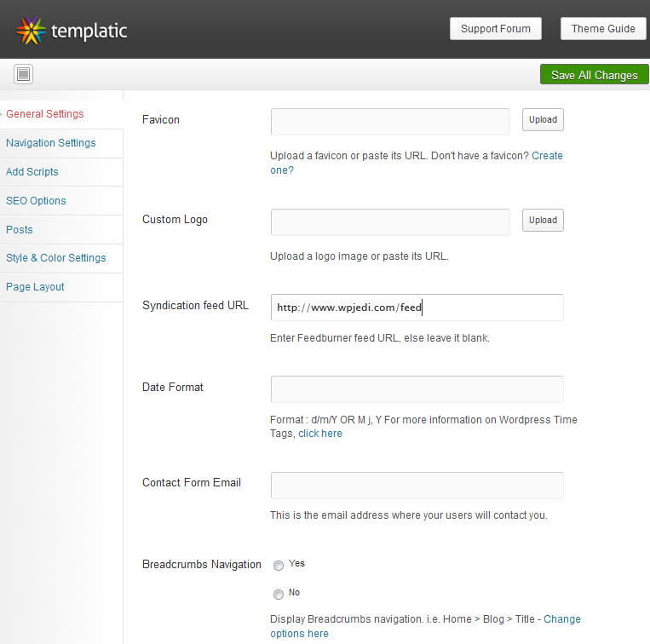Viewport: 650px width, 644px height.
Task: Click the Date Format input field
Action: tap(417, 389)
